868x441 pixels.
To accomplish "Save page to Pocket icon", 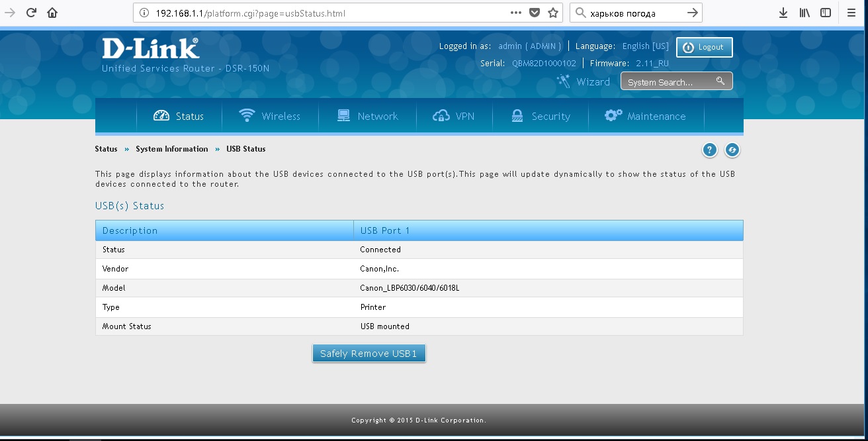I will click(x=535, y=13).
